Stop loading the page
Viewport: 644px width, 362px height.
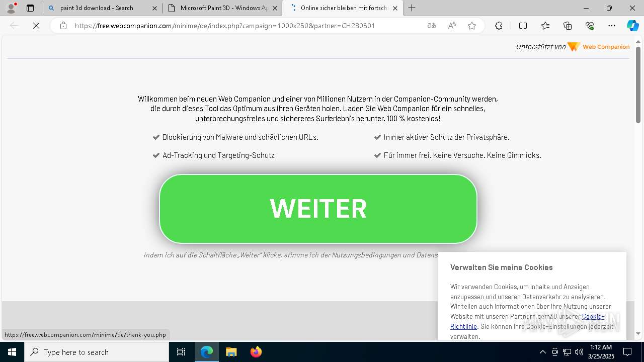36,26
